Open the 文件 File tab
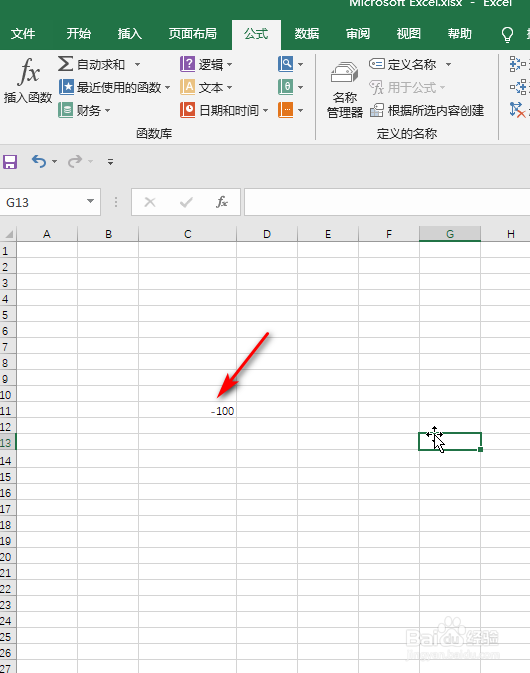This screenshot has height=673, width=530. click(x=23, y=33)
